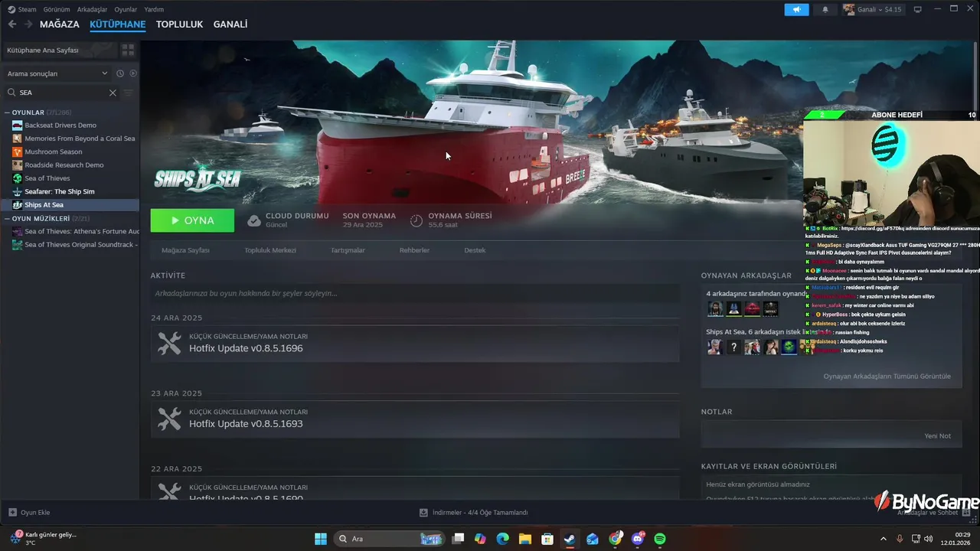
Task: Select Sea of Thieves: Athena's Fortune audio
Action: coord(70,231)
